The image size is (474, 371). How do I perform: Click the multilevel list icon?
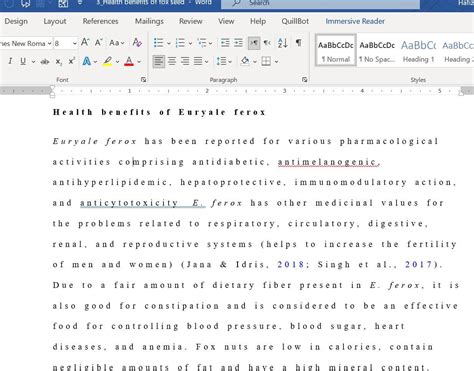point(202,43)
